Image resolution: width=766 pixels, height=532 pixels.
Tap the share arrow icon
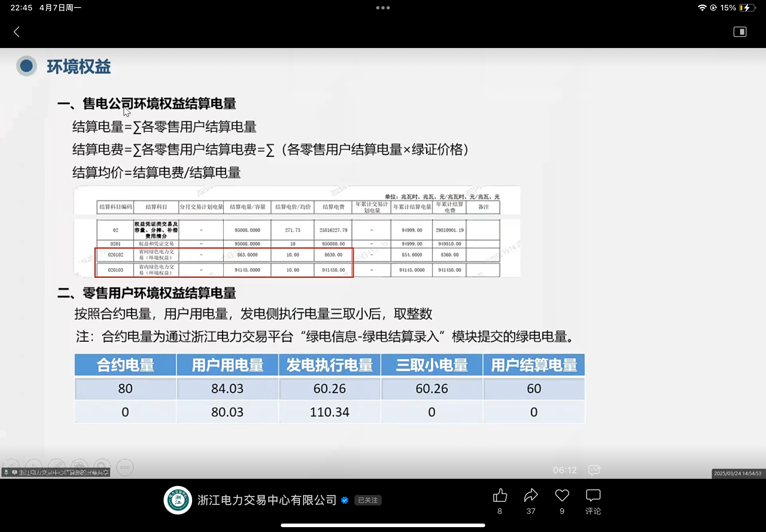point(531,496)
